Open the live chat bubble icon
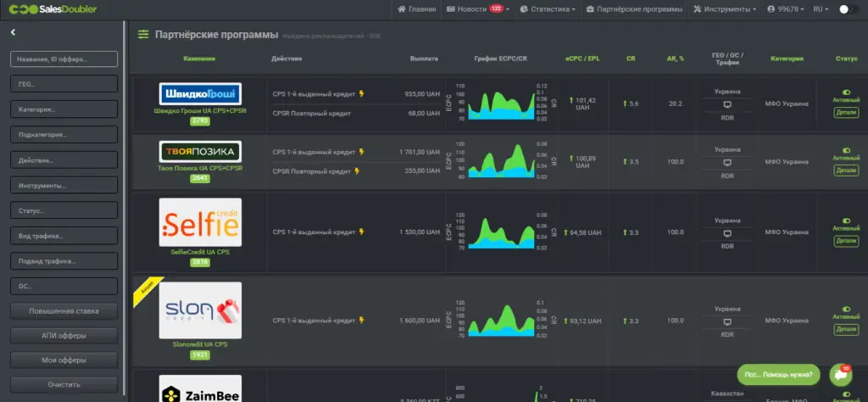The height and width of the screenshot is (402, 868). click(840, 375)
